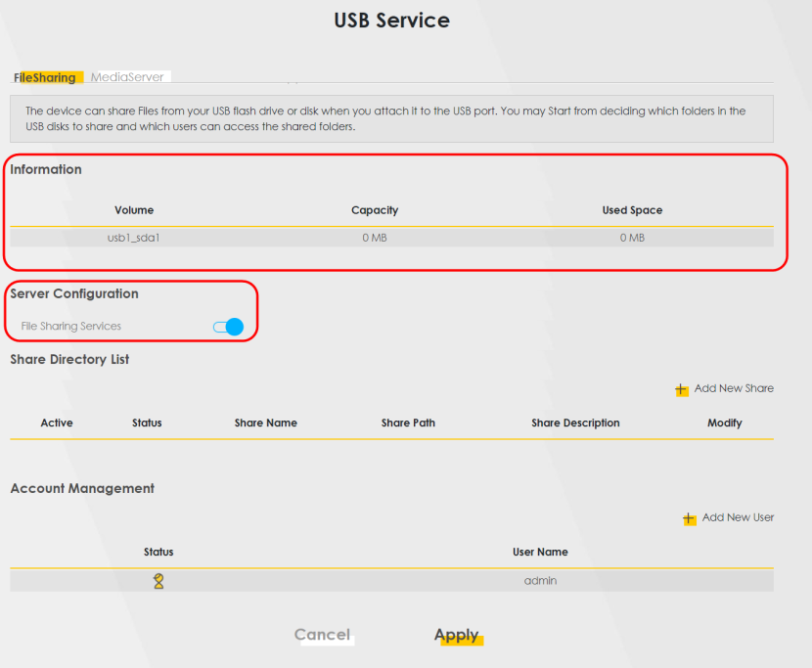Click the Active column header

tap(57, 423)
